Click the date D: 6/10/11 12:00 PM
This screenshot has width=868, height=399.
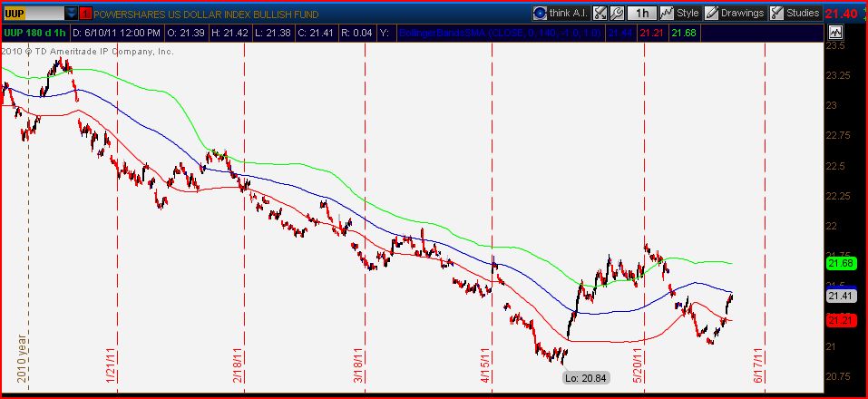click(x=117, y=34)
